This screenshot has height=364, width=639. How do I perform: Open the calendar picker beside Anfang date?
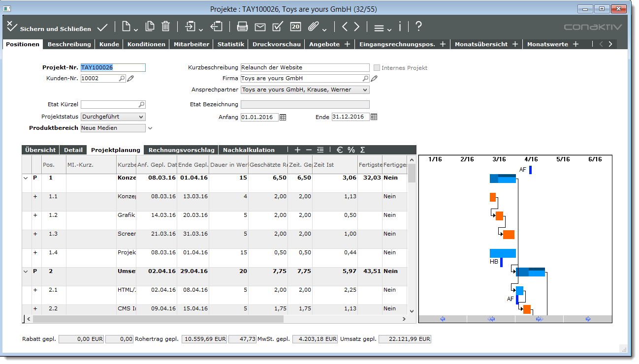[x=283, y=117]
